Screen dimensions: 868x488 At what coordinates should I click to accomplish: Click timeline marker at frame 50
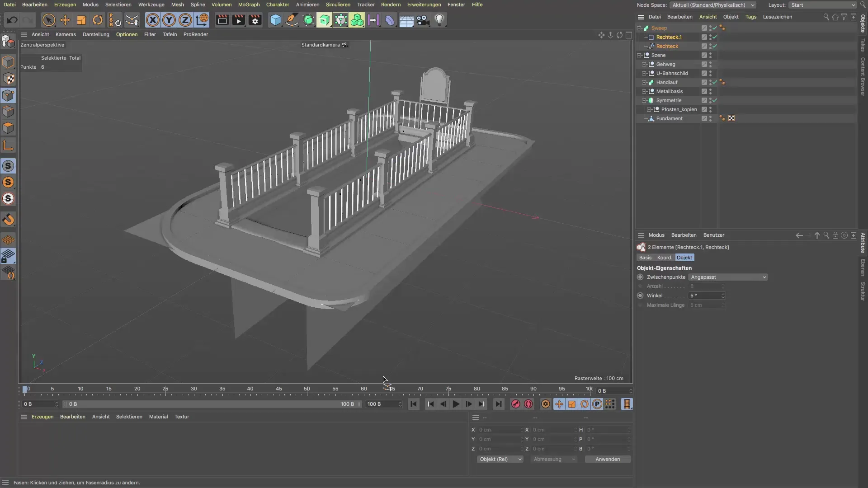click(x=307, y=389)
